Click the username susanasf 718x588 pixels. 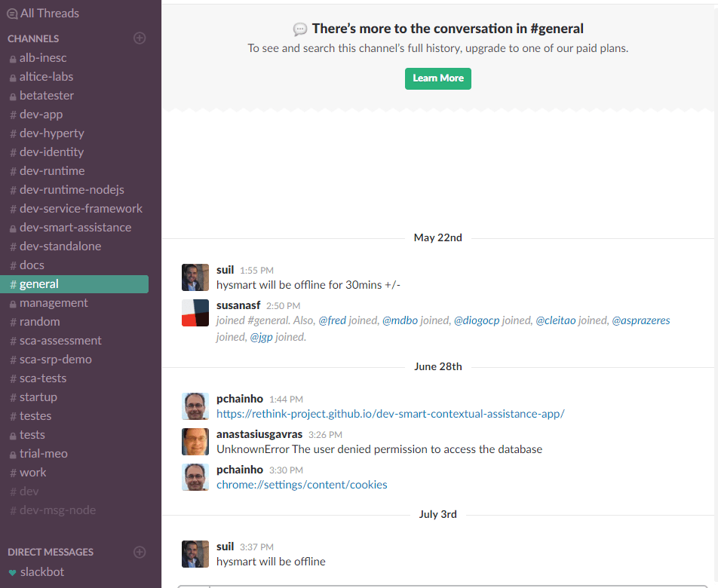pyautogui.click(x=238, y=305)
